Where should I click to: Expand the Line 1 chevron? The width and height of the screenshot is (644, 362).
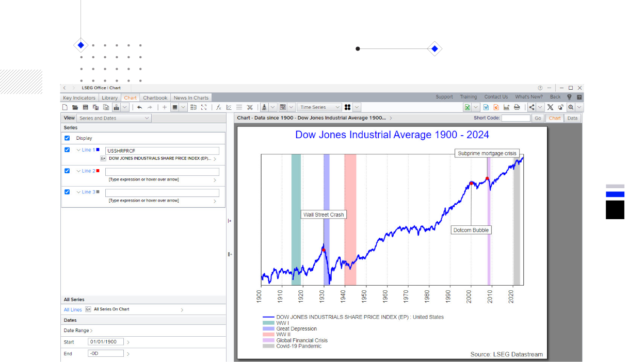point(78,150)
